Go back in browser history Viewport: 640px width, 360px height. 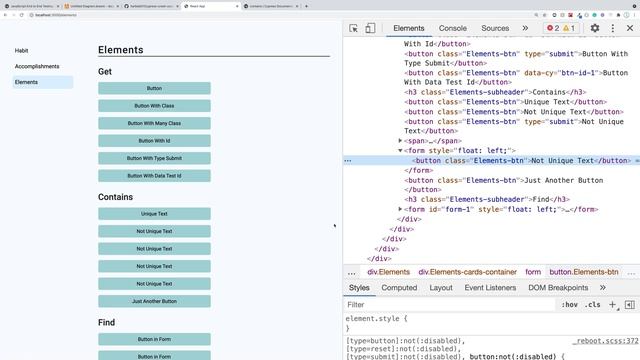[x=5, y=15]
